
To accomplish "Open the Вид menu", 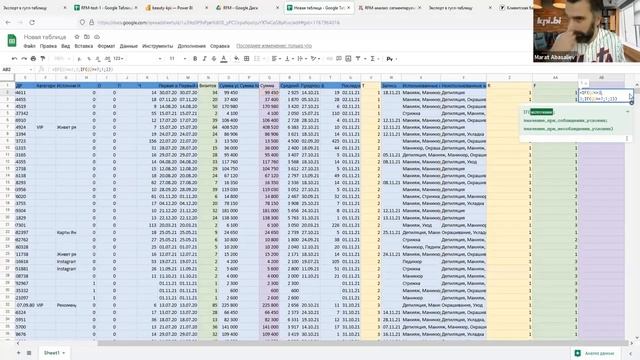I will (x=66, y=46).
